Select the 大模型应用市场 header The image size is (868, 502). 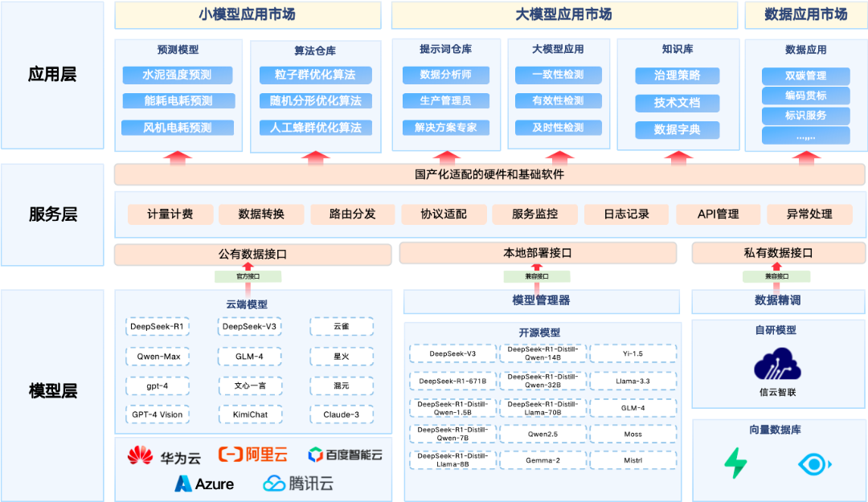563,14
